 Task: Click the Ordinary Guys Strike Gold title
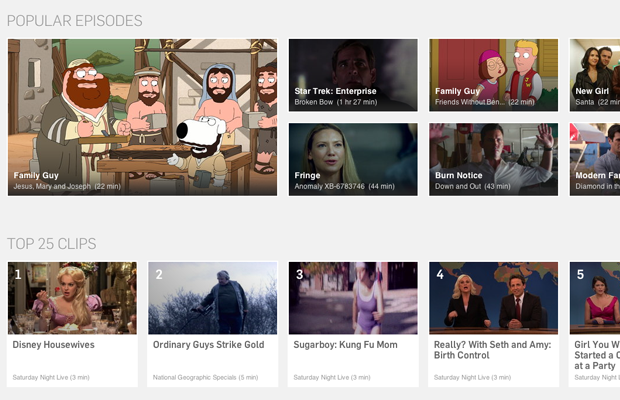pyautogui.click(x=208, y=345)
